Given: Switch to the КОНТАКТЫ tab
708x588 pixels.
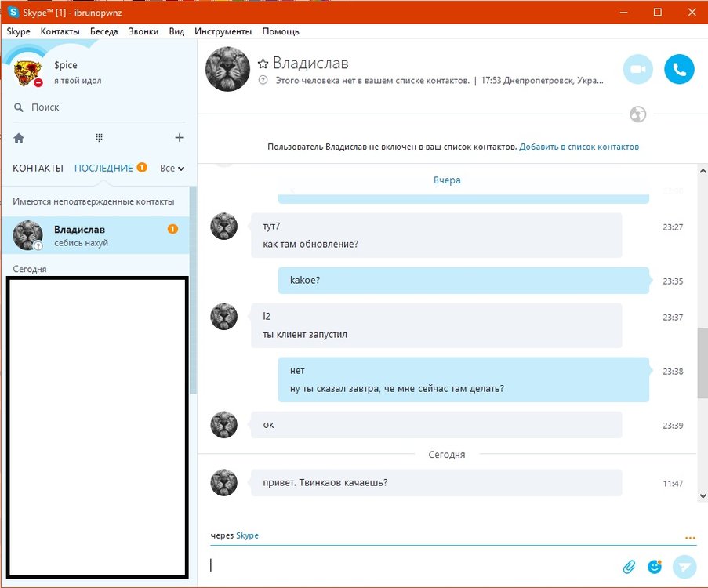Looking at the screenshot, I should [38, 168].
